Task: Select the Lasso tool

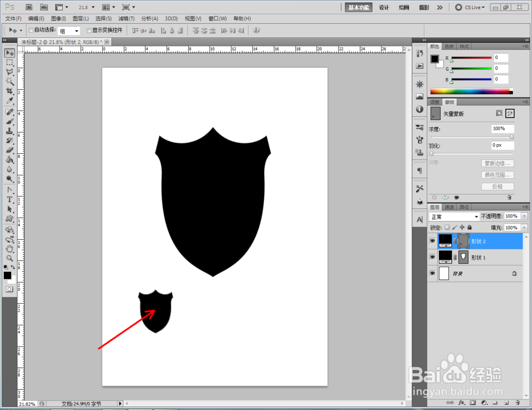Action: [10, 72]
